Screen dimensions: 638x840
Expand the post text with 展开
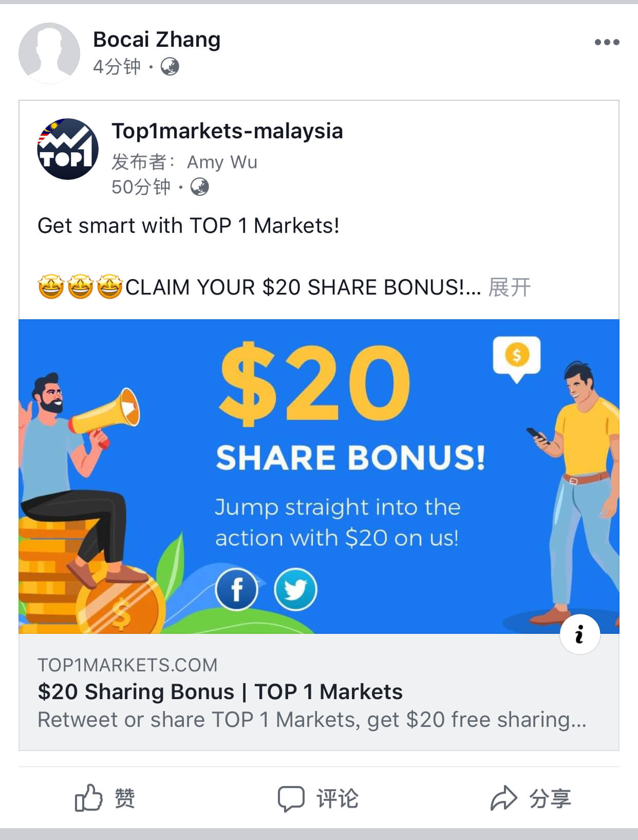coord(509,287)
